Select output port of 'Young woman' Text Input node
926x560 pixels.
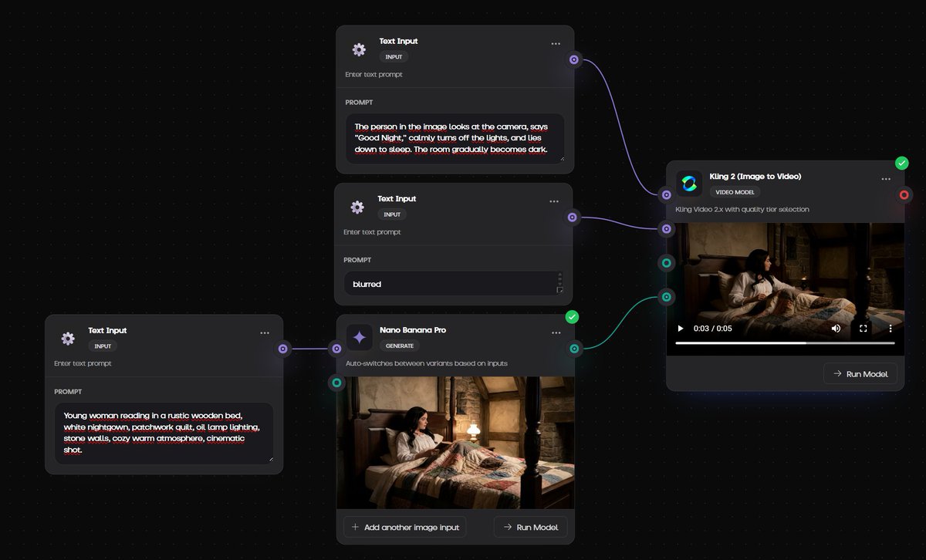pyautogui.click(x=282, y=349)
